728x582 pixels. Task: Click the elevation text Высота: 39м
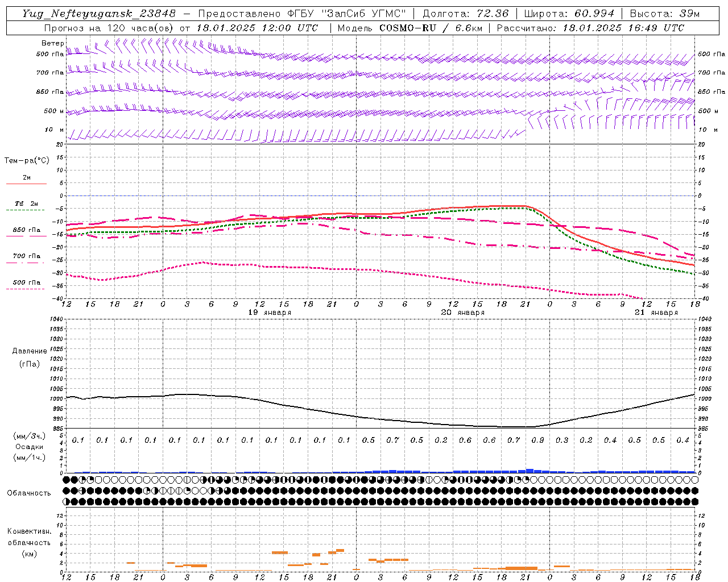click(x=665, y=14)
